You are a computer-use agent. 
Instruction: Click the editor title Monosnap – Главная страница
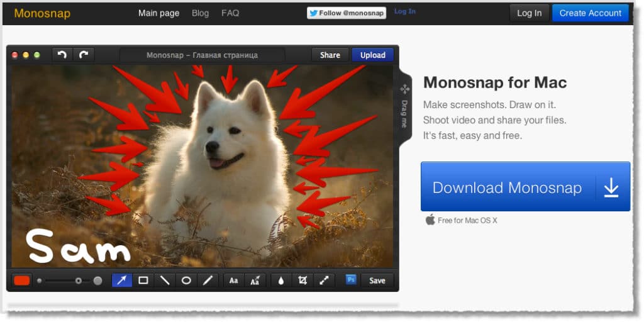click(202, 55)
